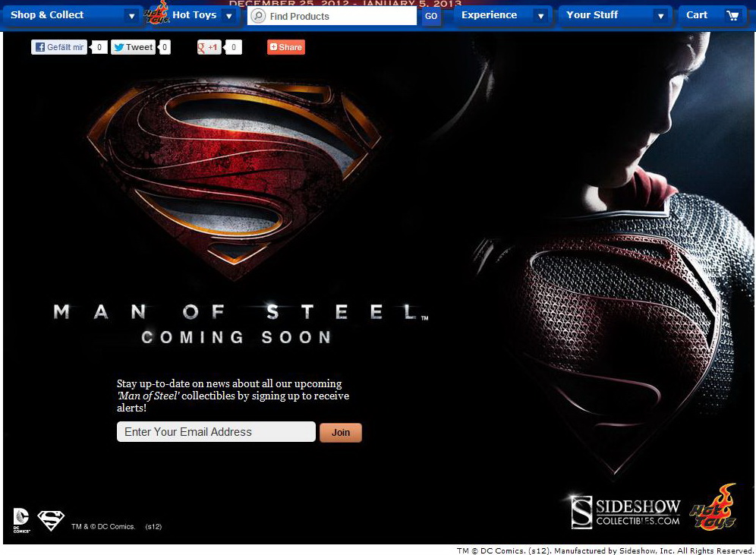The image size is (756, 555).
Task: Click the GO search button
Action: 431,16
